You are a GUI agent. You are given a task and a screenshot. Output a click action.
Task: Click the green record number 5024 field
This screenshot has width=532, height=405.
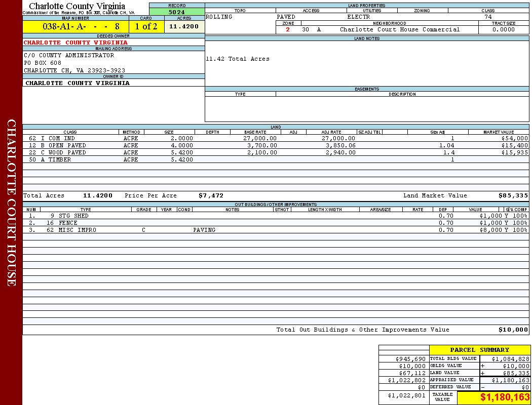[177, 12]
